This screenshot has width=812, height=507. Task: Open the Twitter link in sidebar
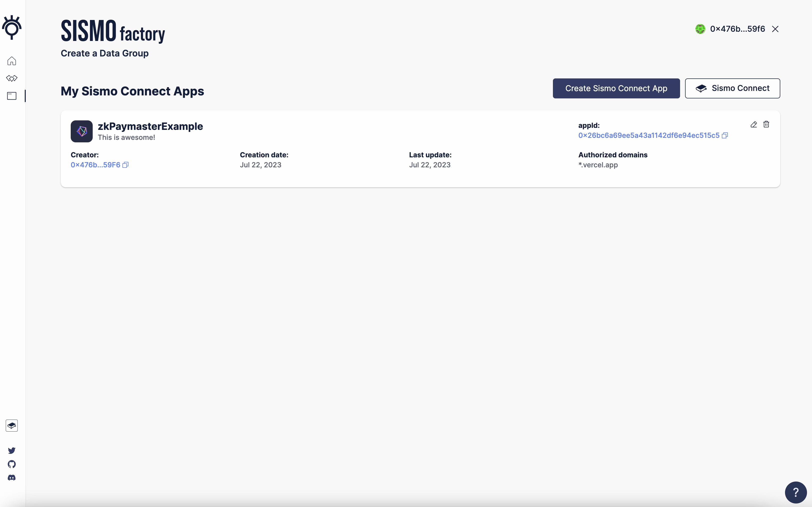point(12,450)
